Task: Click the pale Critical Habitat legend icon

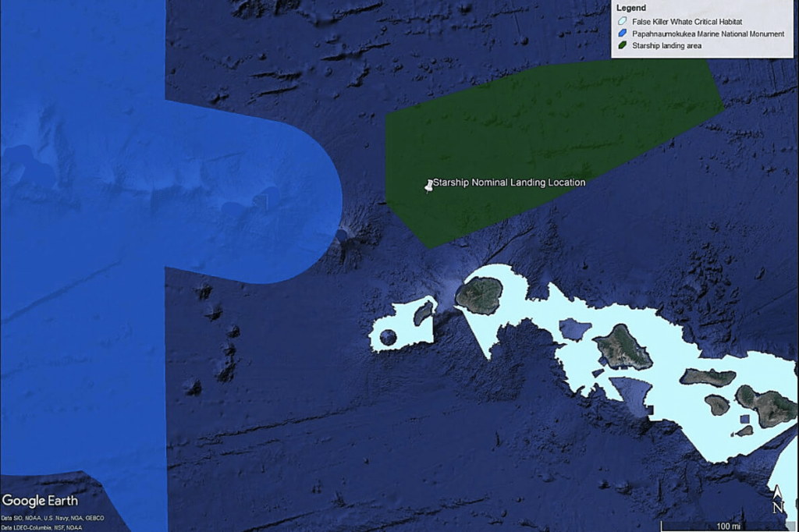Action: [621, 23]
